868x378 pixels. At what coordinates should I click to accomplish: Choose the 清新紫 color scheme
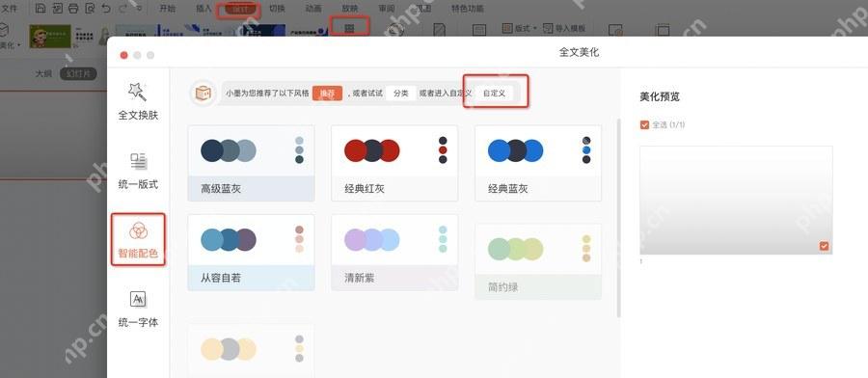(x=394, y=253)
